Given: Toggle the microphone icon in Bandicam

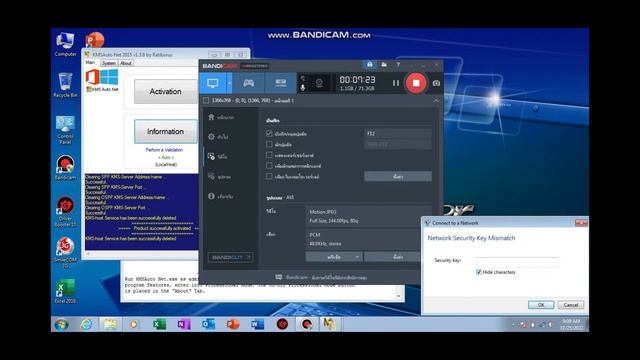Looking at the screenshot, I should point(302,88).
